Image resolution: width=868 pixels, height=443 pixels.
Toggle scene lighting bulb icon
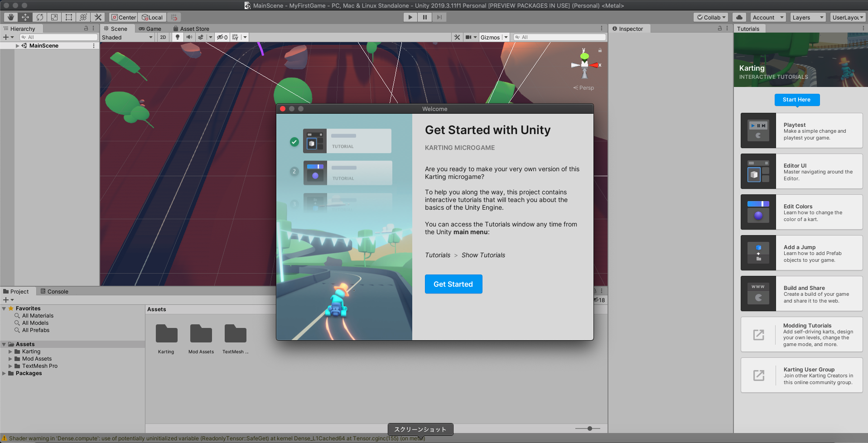pos(178,37)
